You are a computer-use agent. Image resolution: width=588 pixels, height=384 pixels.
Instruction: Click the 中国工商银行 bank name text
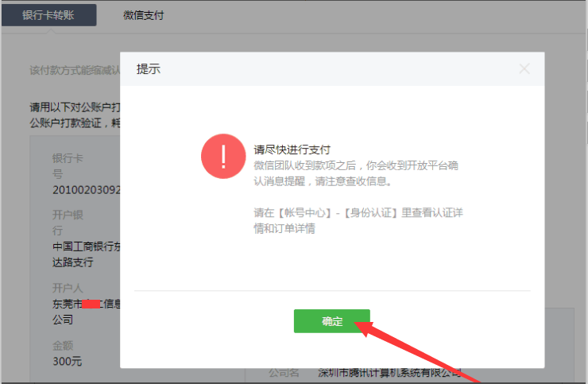[85, 246]
